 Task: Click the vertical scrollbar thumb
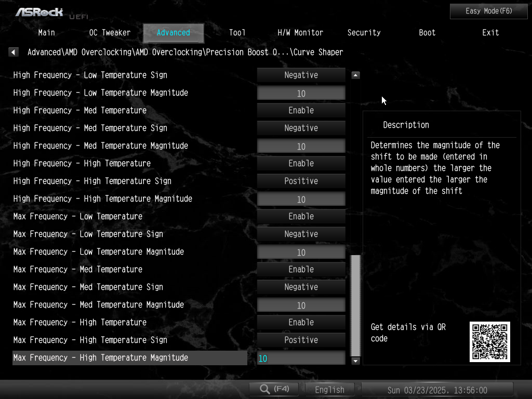coord(355,305)
